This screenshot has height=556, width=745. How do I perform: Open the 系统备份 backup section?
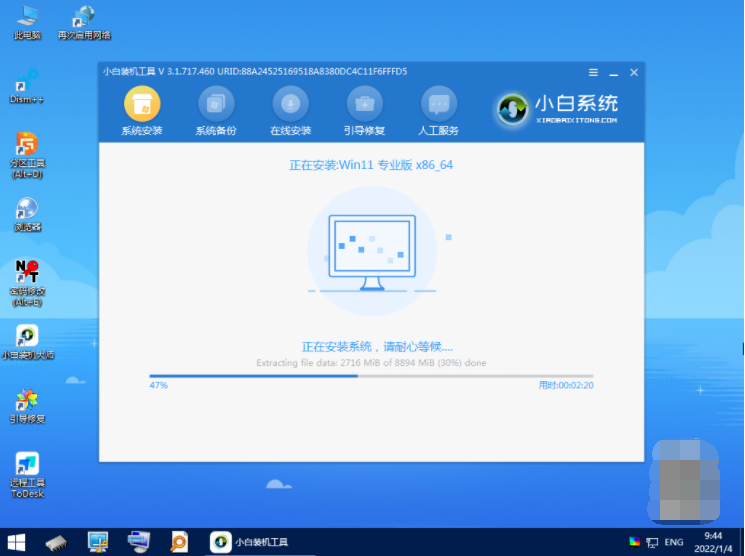215,105
